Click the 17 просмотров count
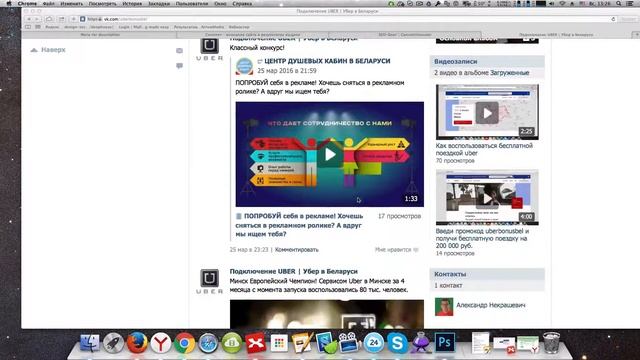 [399, 216]
